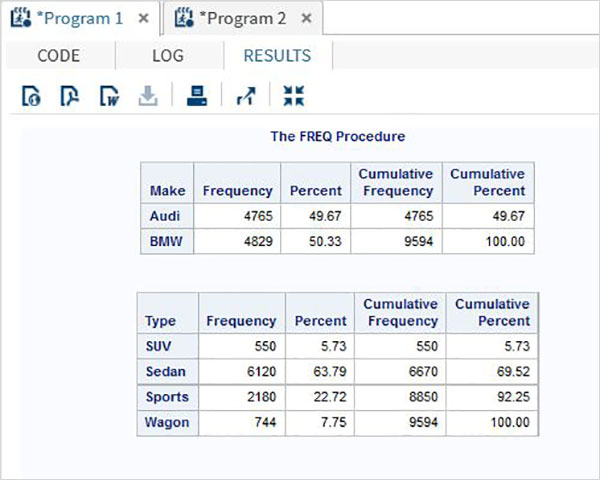This screenshot has width=600, height=480.
Task: Switch to the Program 1 tab
Action: point(81,18)
